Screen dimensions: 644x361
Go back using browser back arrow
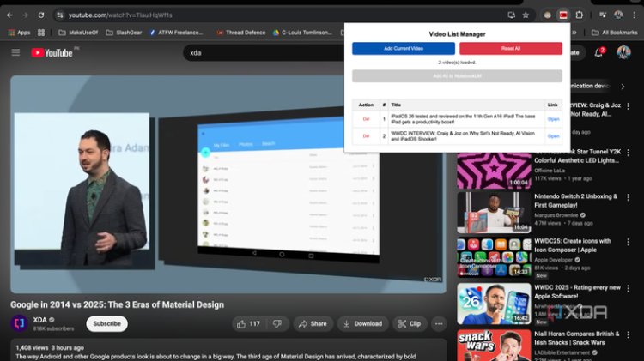[x=9, y=15]
